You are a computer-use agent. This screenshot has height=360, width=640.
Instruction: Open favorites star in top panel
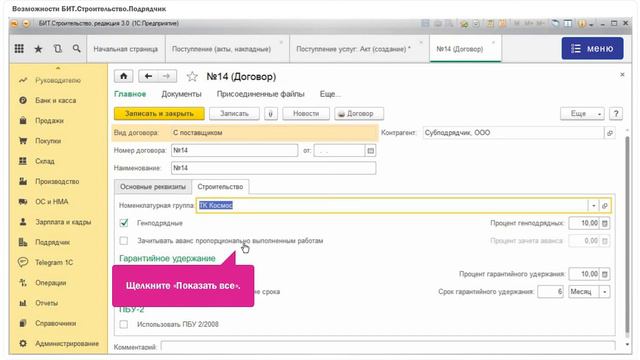[38, 49]
